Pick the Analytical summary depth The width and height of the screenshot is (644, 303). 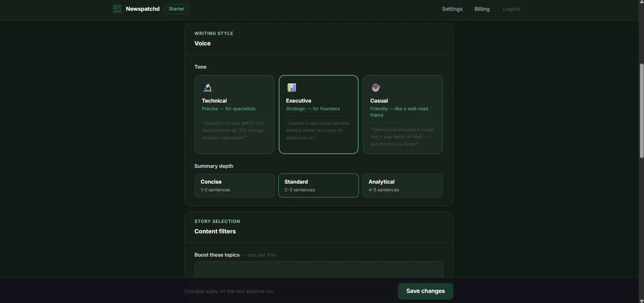(x=402, y=185)
